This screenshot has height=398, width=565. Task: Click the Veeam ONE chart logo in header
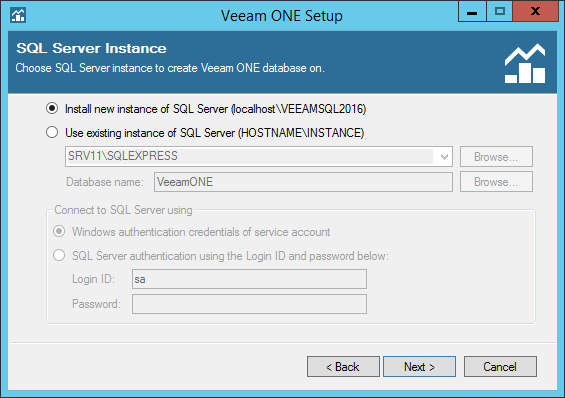pyautogui.click(x=525, y=64)
